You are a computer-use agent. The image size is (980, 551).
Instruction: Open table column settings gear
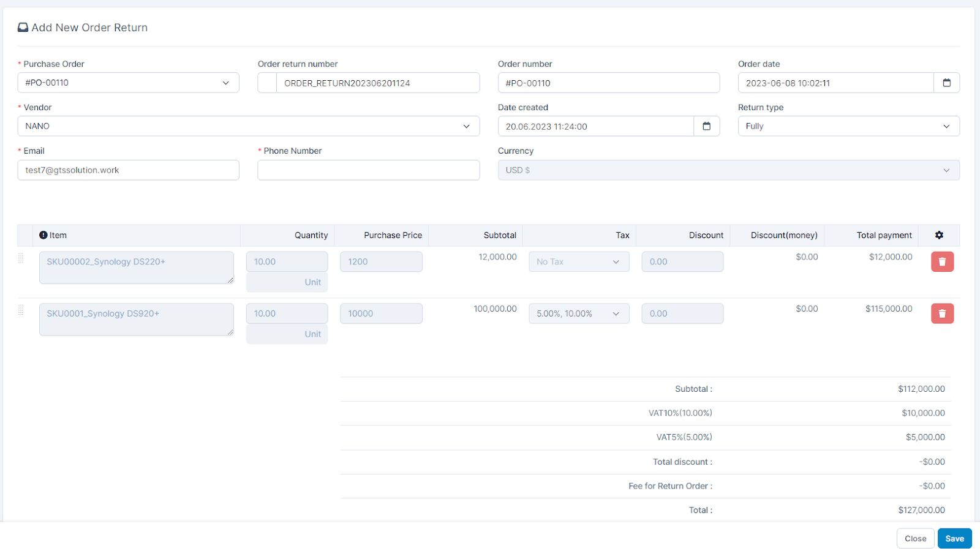939,235
